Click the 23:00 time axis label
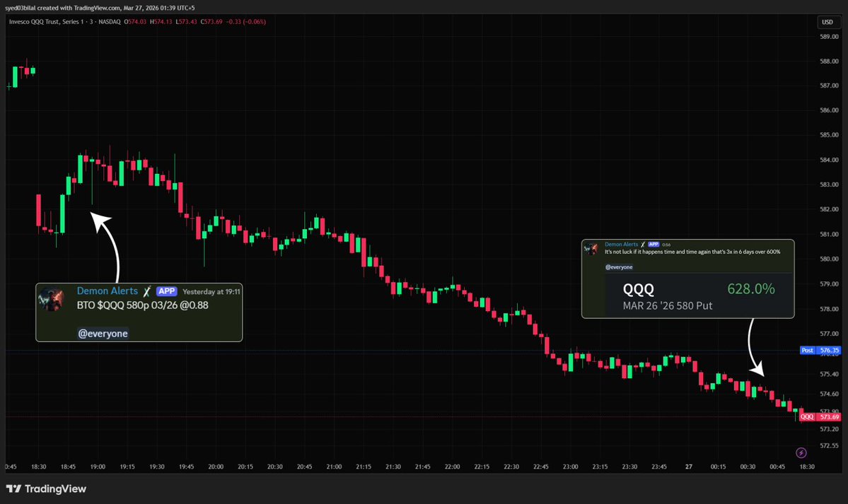Screen dimensions: 848x504 pos(571,467)
